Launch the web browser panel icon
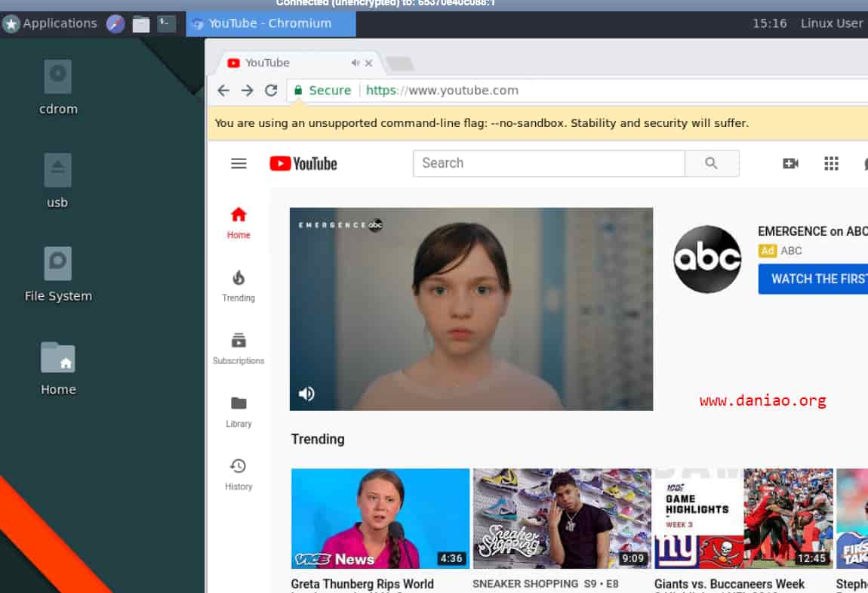The width and height of the screenshot is (868, 593). [x=115, y=24]
